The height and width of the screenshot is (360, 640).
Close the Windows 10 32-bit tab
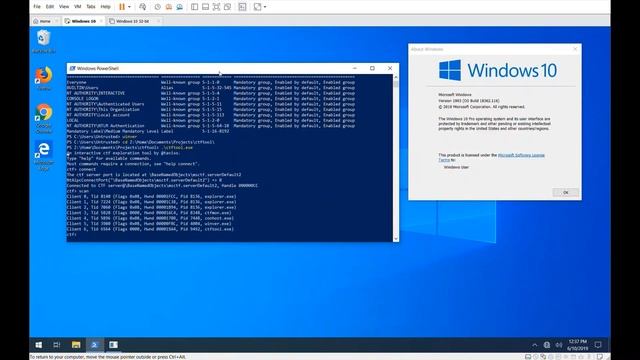point(158,21)
